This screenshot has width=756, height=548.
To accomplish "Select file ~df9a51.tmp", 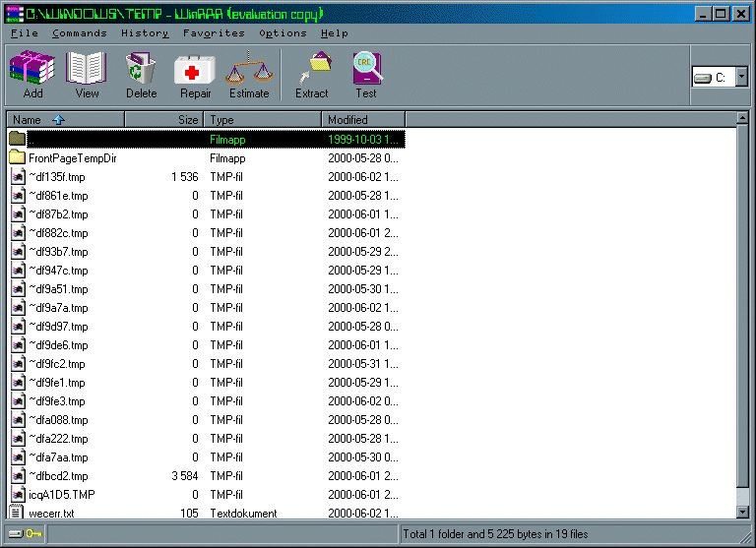I will click(x=58, y=289).
